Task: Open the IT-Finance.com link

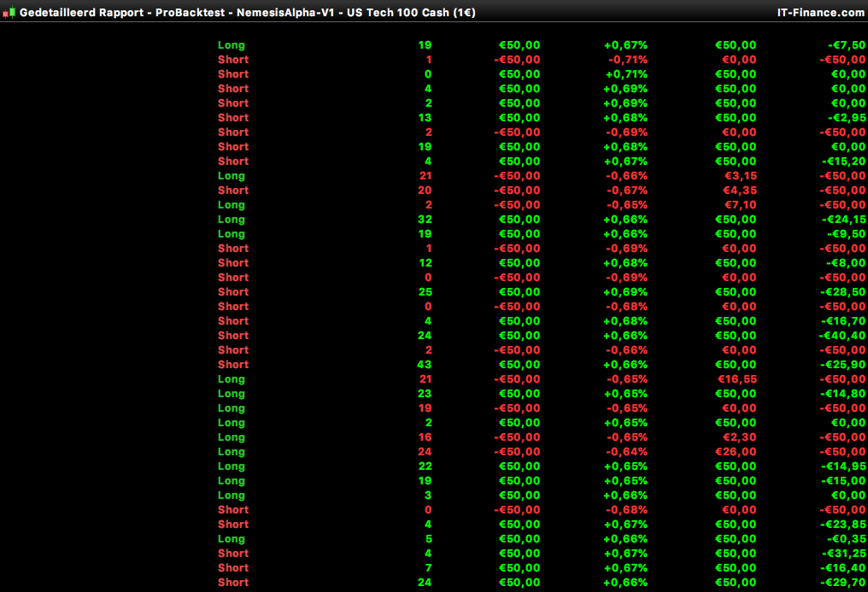Action: tap(820, 12)
